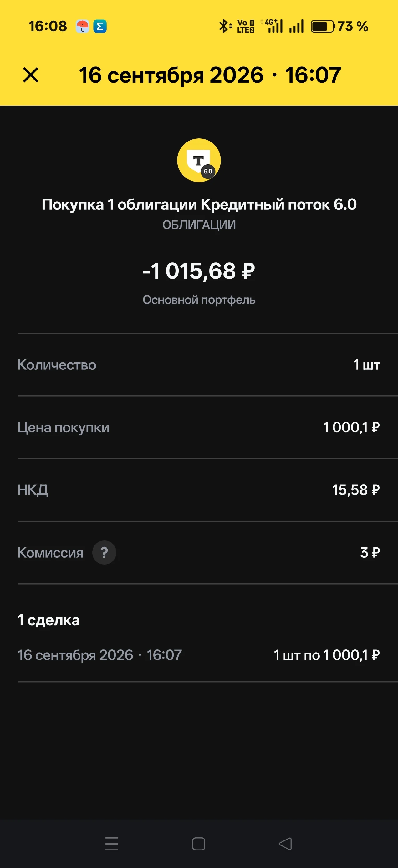This screenshot has height=868, width=398.
Task: Select the Основной портфель label
Action: coord(199,300)
